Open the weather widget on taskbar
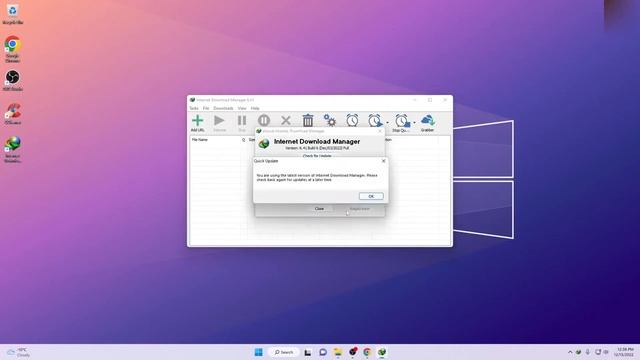 pos(18,352)
